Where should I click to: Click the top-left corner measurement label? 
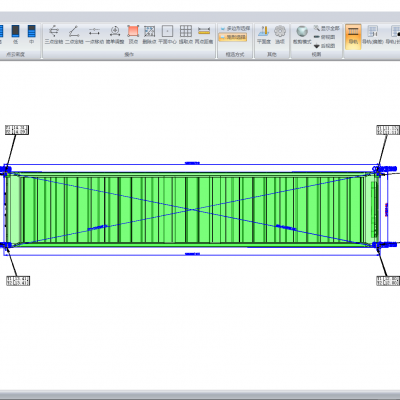click(x=17, y=130)
